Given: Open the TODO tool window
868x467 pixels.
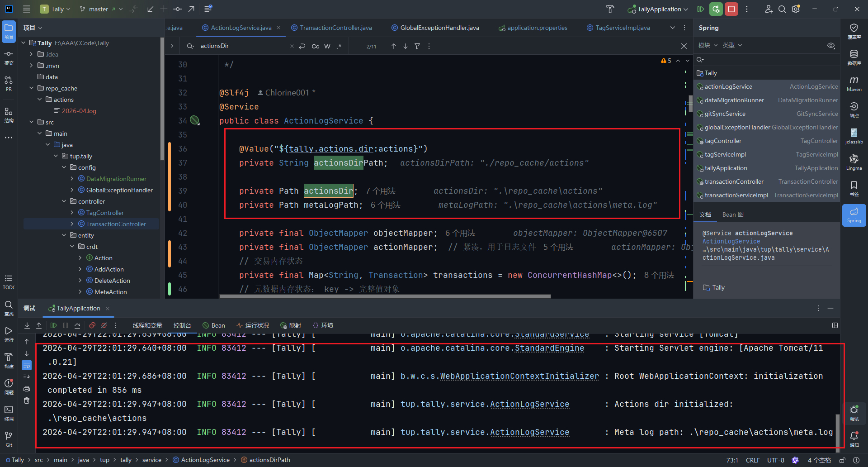Looking at the screenshot, I should (x=9, y=282).
